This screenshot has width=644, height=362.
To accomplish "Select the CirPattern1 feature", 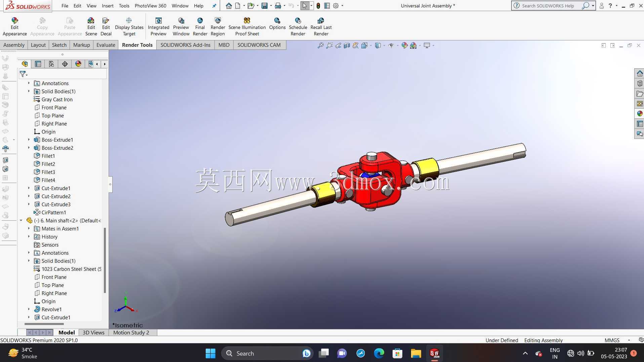I will point(54,212).
